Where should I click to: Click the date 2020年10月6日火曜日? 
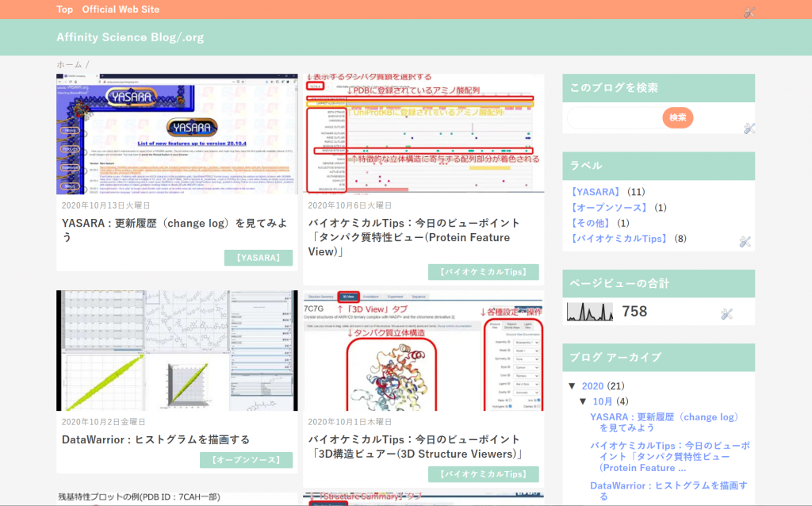pyautogui.click(x=350, y=205)
